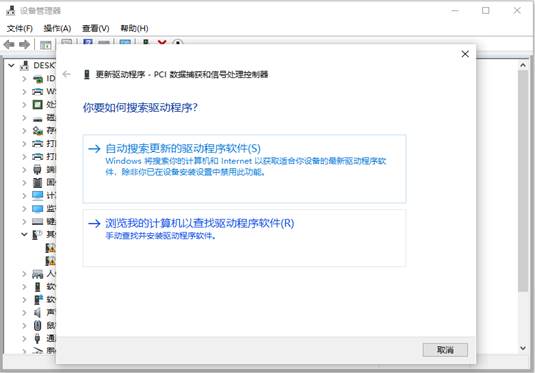Expand the IDE controllers tree node

point(24,79)
